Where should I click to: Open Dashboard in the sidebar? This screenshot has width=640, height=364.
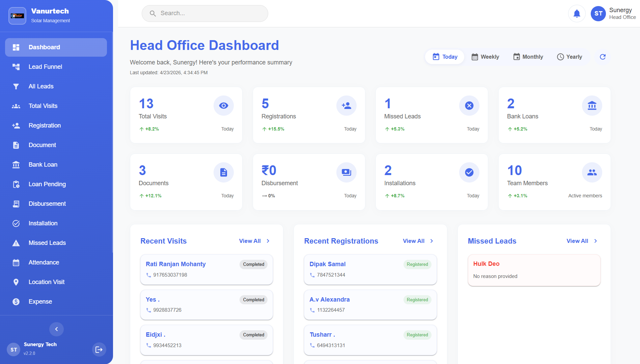click(x=56, y=47)
